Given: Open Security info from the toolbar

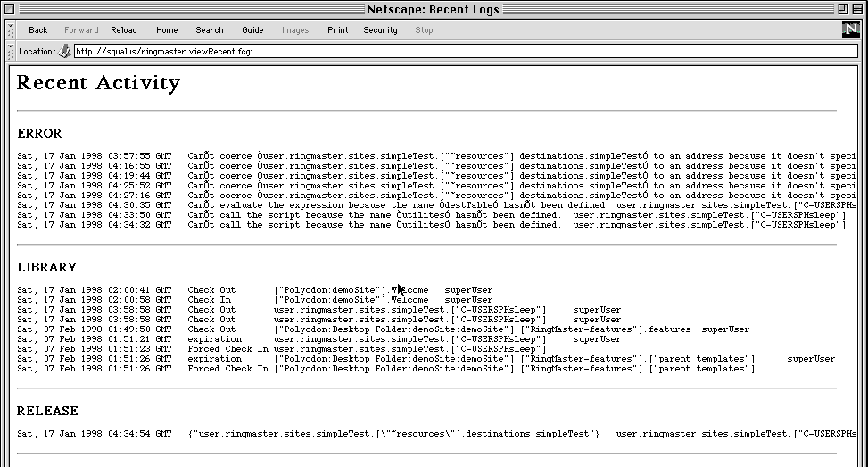Looking at the screenshot, I should click(380, 30).
